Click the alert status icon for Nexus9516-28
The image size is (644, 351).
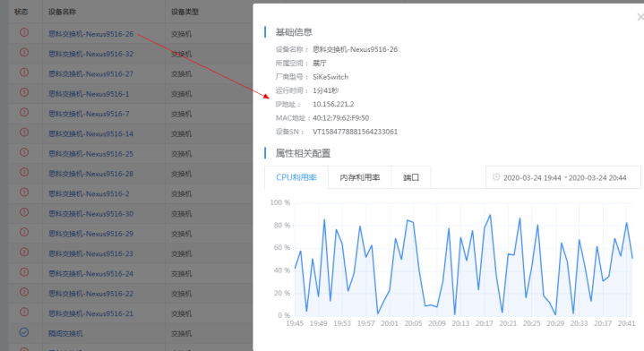point(24,172)
